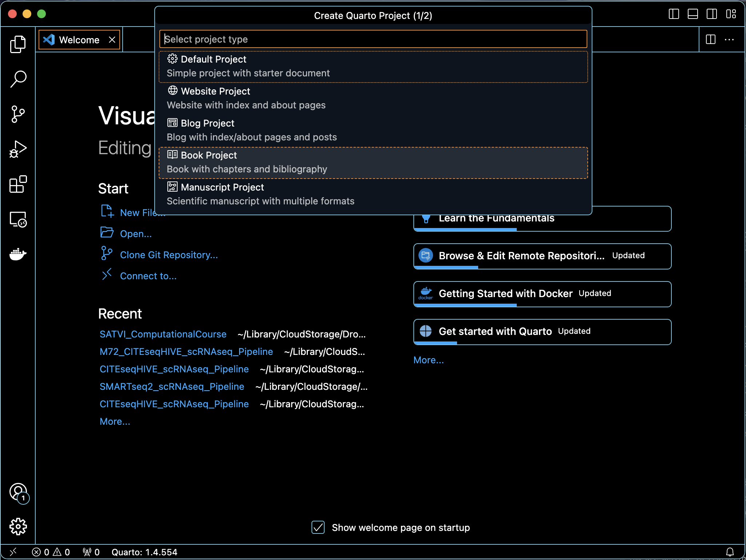Click the Open folder icon
This screenshot has width=746, height=560.
point(107,232)
